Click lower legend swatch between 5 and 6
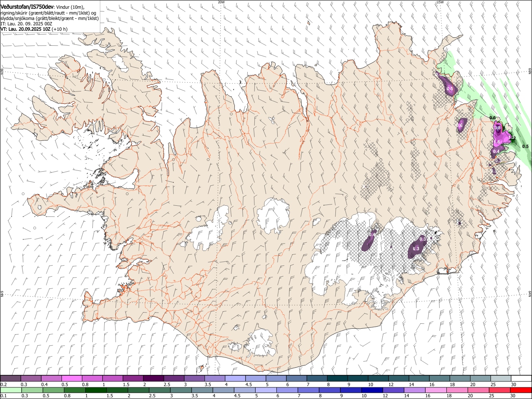The image size is (532, 399). (266, 390)
